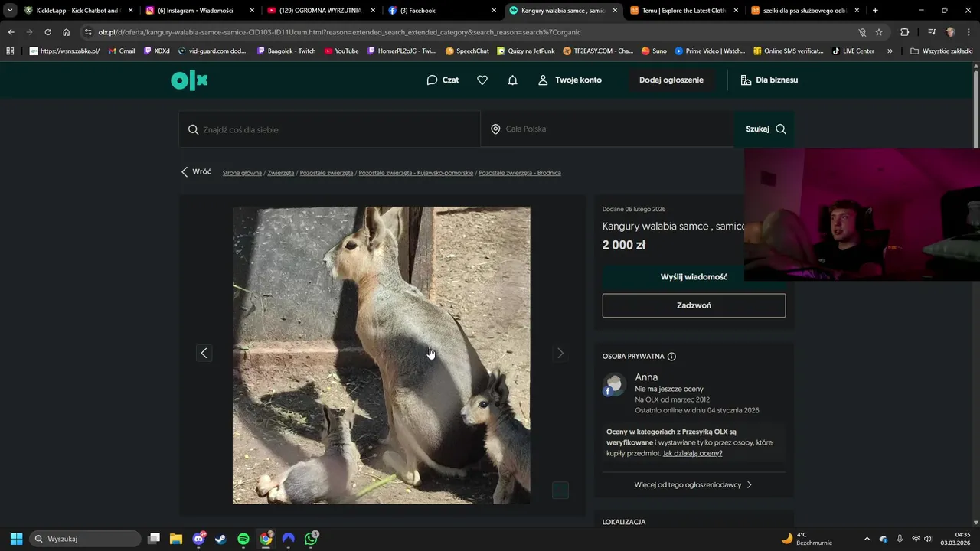Open 'Jak działają oceny?' link

pyautogui.click(x=692, y=453)
